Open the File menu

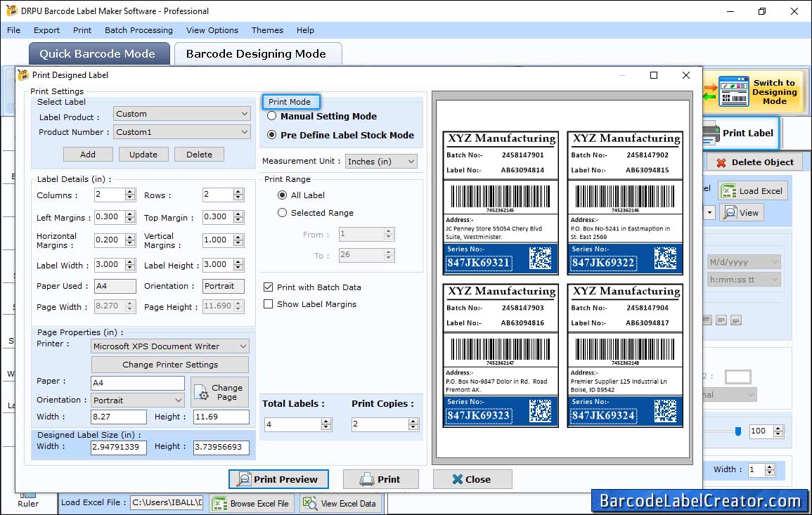13,30
